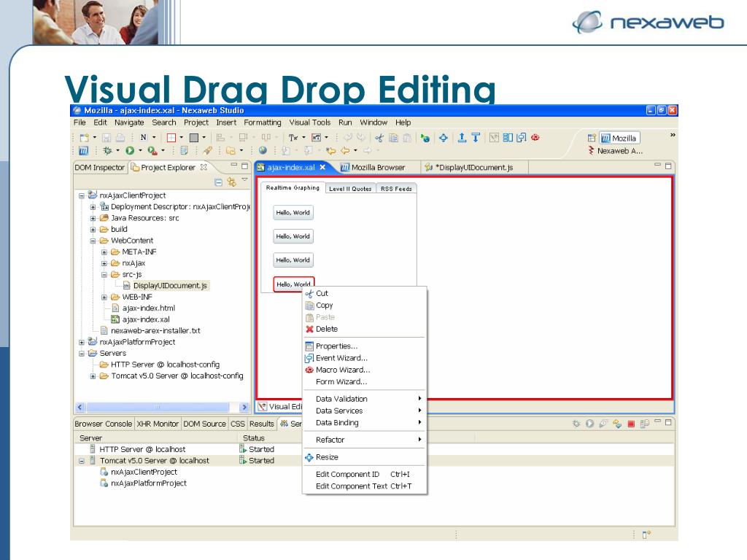
Task: Click the Open Task document toolbar icon
Action: pos(184,150)
